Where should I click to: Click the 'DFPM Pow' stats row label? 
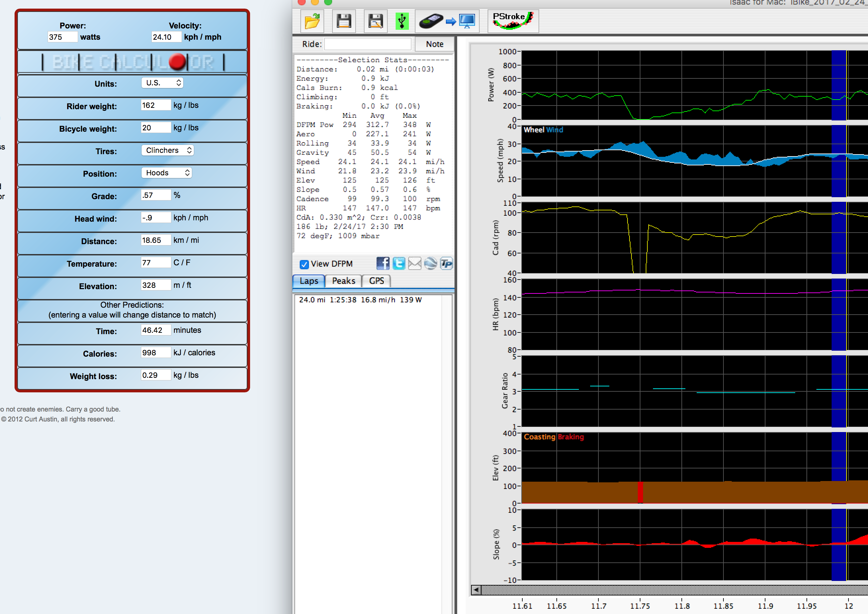[x=315, y=125]
